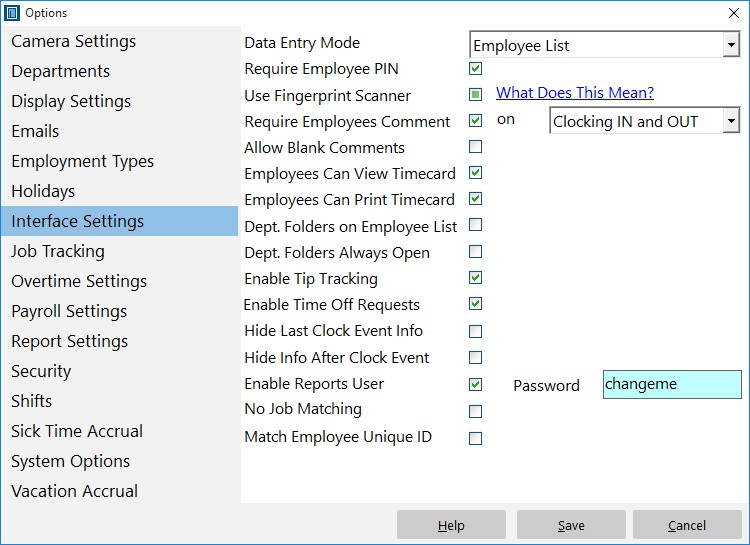The width and height of the screenshot is (750, 545).
Task: Enable the Allow Blank Comments checkbox
Action: (x=475, y=147)
